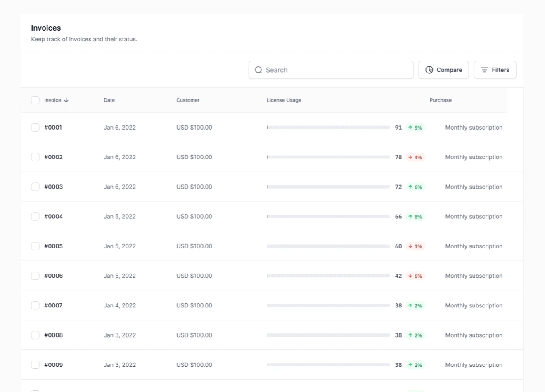Sort by the Customer column header
The image size is (545, 392).
pyautogui.click(x=188, y=100)
